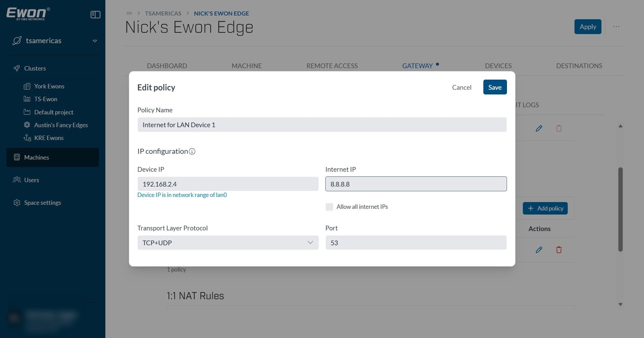Open Transport Layer Protocol dropdown

(x=228, y=243)
